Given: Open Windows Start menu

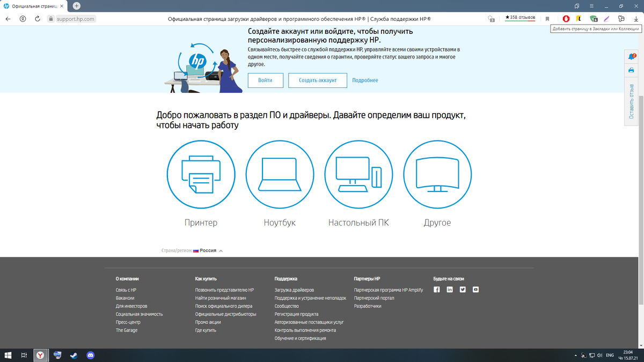Looking at the screenshot, I should (8, 355).
